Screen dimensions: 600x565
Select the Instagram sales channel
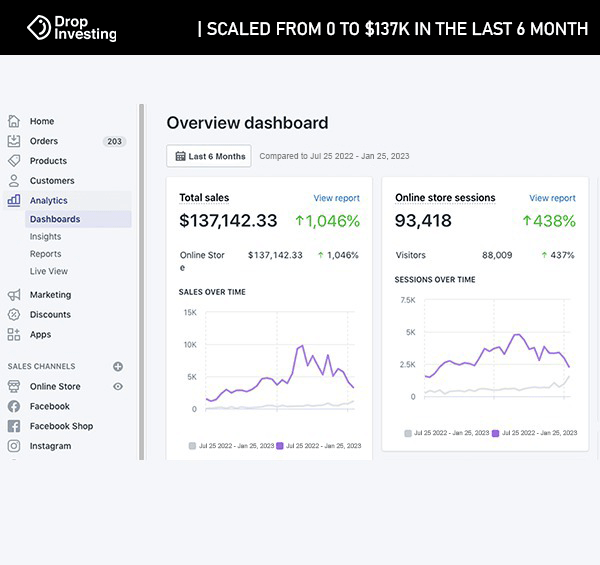pyautogui.click(x=51, y=446)
